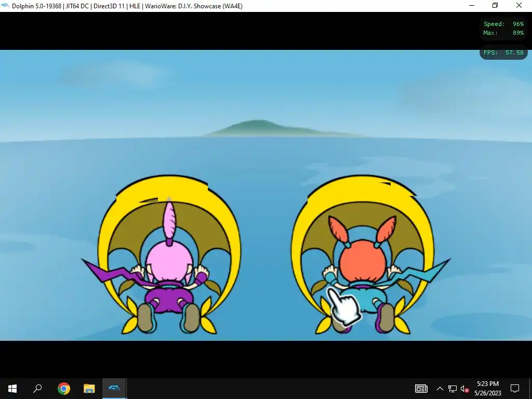The image size is (532, 399).
Task: Open File Explorer from taskbar
Action: [89, 389]
